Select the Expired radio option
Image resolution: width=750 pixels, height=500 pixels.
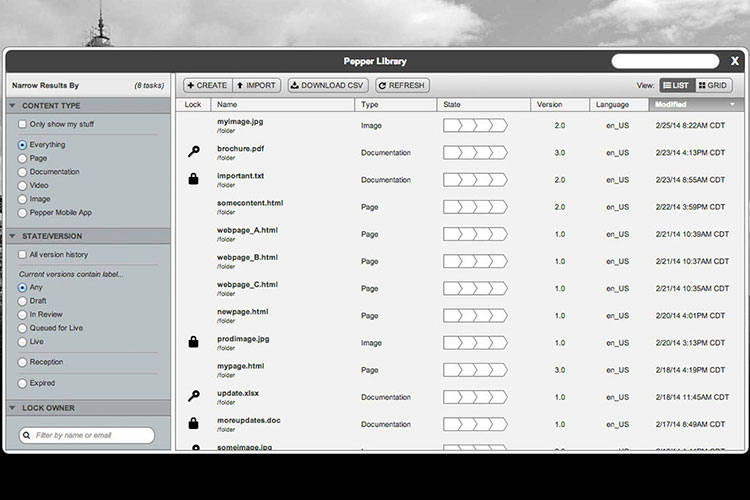[x=22, y=383]
